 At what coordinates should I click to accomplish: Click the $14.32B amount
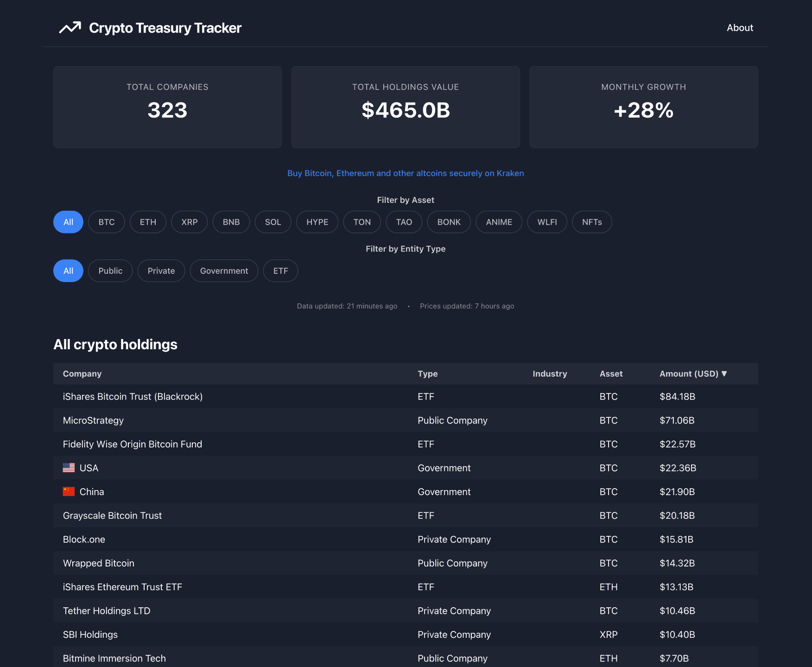click(x=677, y=563)
